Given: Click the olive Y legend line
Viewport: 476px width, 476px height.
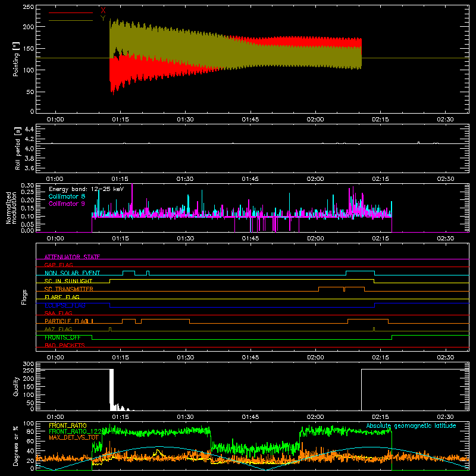Looking at the screenshot, I should point(71,20).
